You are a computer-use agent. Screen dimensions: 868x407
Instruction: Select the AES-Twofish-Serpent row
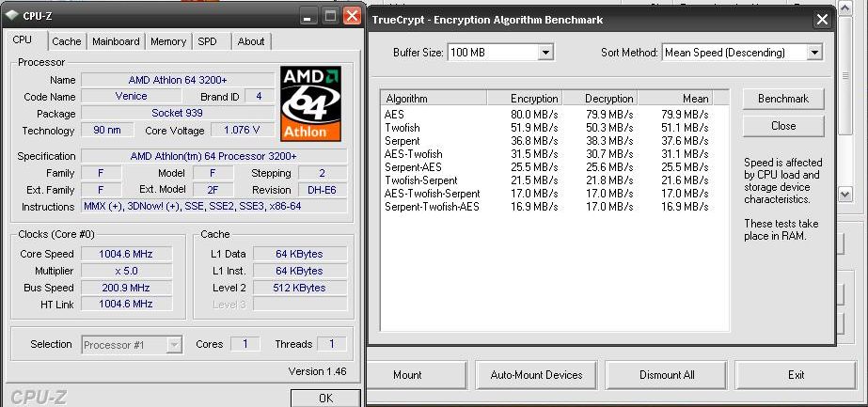pos(547,194)
